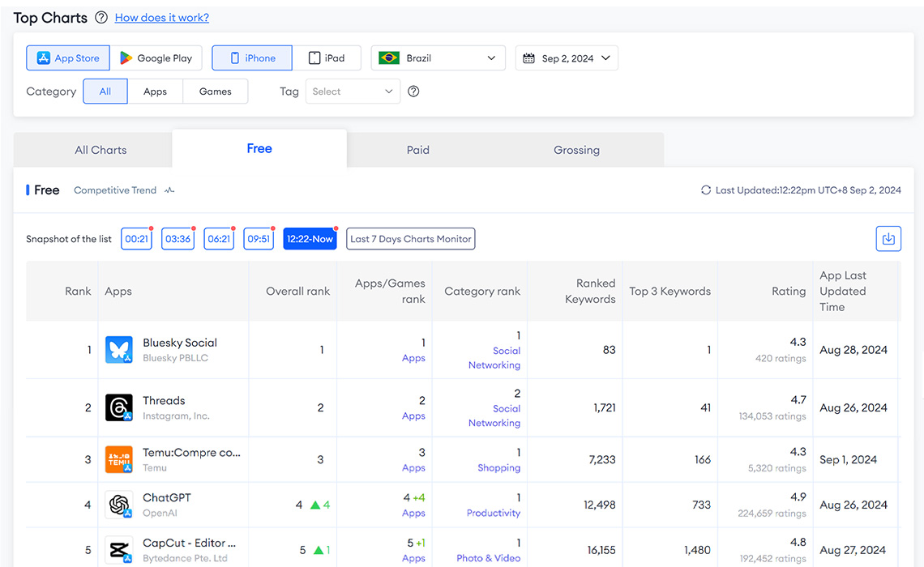Switch to Google Play store
Image resolution: width=924 pixels, height=567 pixels.
point(156,58)
